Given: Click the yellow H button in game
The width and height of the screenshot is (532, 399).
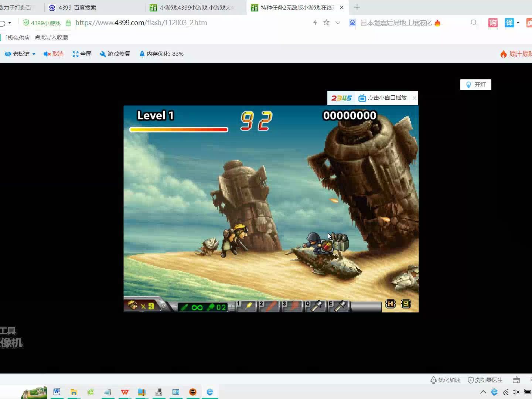Looking at the screenshot, I should 391,304.
